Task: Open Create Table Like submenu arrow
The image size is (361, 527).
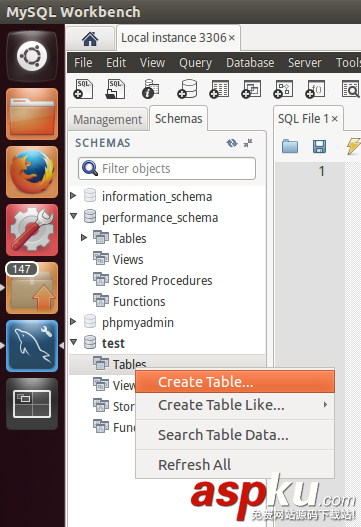Action: tap(325, 405)
